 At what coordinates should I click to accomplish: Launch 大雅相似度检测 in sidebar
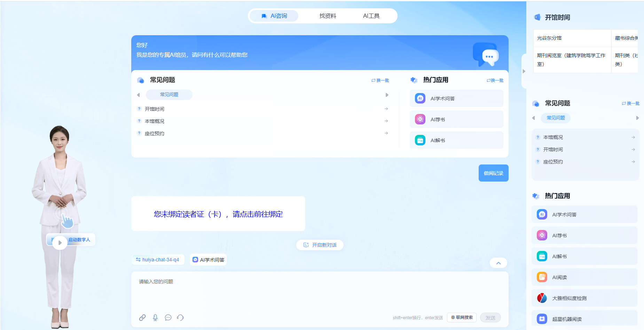[584, 298]
